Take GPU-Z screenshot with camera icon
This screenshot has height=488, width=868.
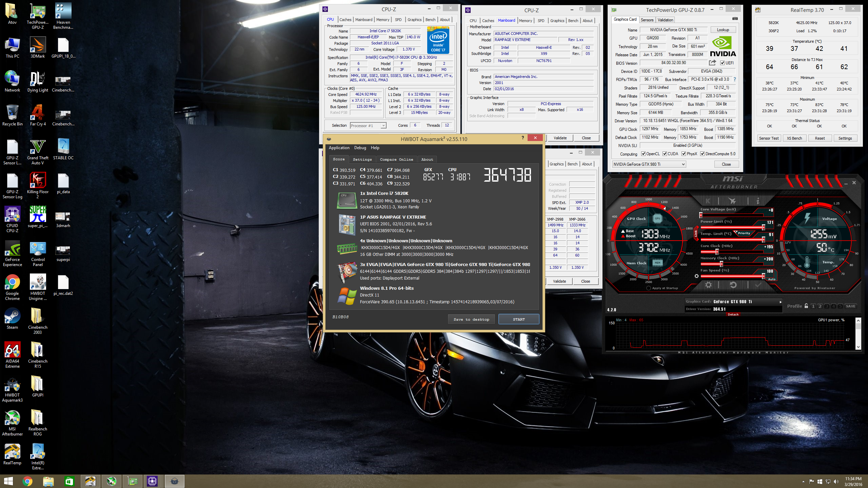point(735,19)
